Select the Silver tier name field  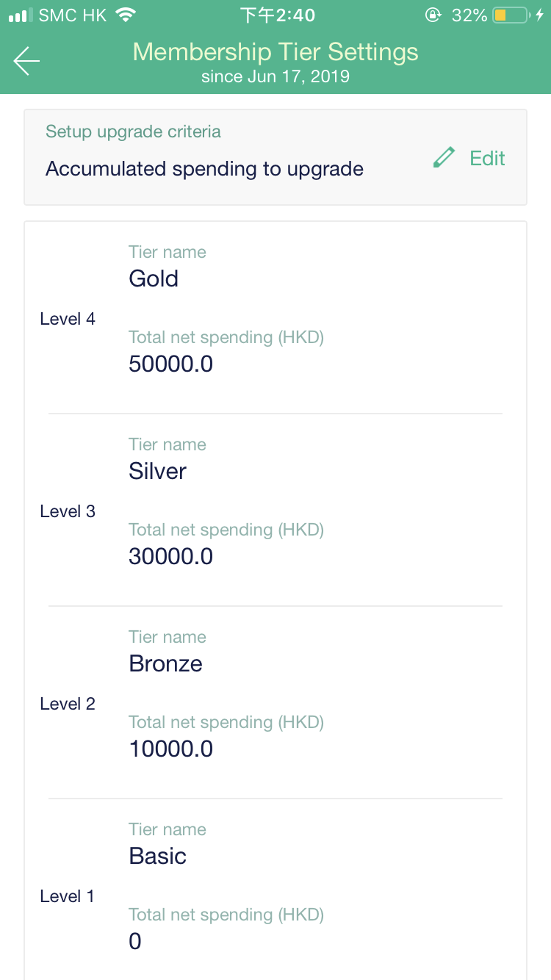(157, 471)
